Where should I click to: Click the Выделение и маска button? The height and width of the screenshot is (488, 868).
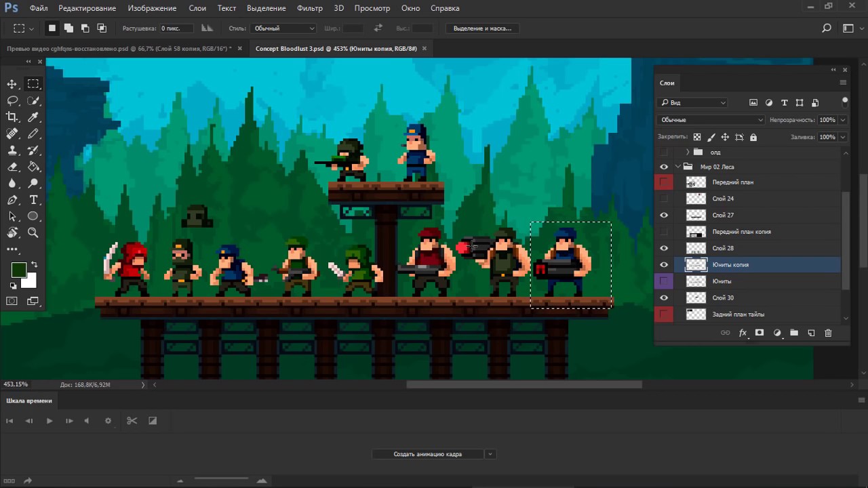(x=482, y=28)
